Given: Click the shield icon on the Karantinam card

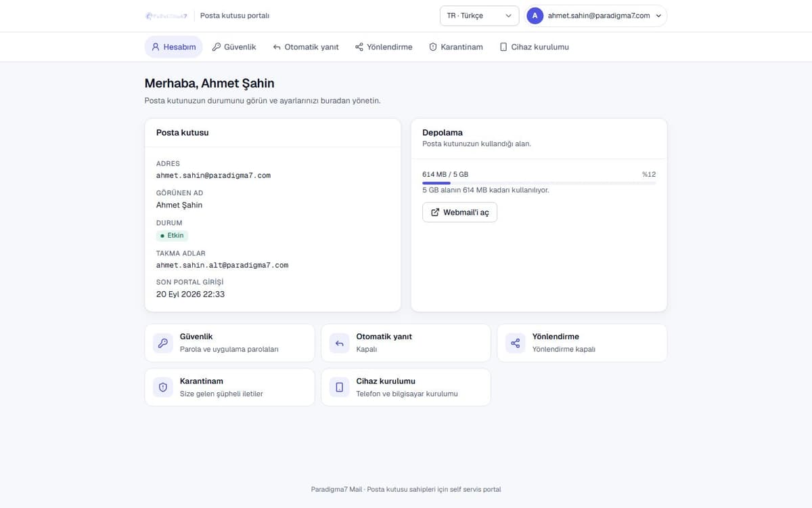Looking at the screenshot, I should (x=162, y=387).
